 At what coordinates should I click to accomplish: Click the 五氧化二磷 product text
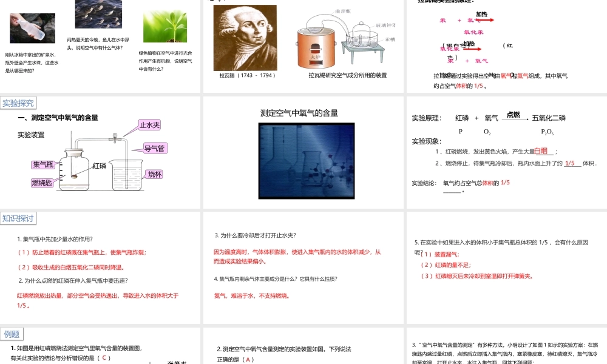point(549,118)
